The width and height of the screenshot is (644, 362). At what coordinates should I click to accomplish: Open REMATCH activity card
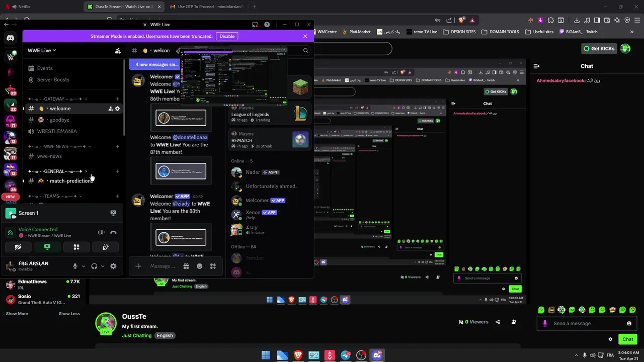269,140
